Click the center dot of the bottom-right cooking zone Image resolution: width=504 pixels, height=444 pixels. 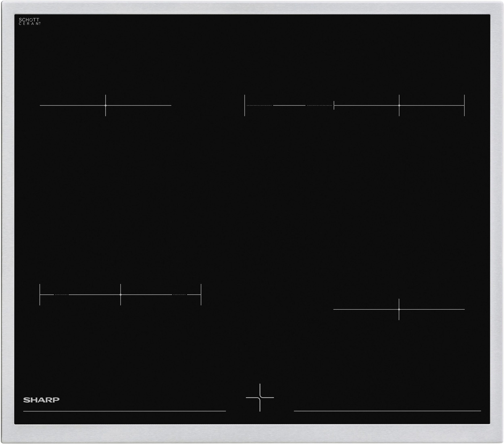(399, 309)
